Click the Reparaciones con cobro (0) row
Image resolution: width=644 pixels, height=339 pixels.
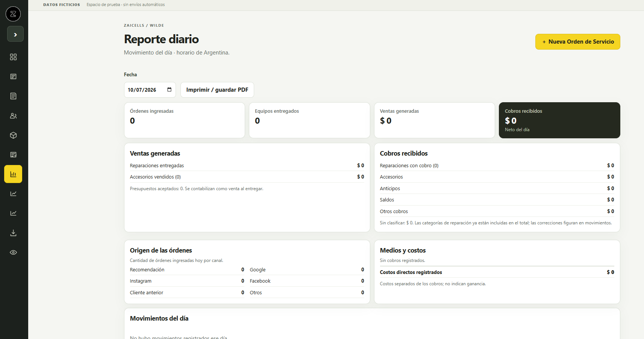point(497,165)
